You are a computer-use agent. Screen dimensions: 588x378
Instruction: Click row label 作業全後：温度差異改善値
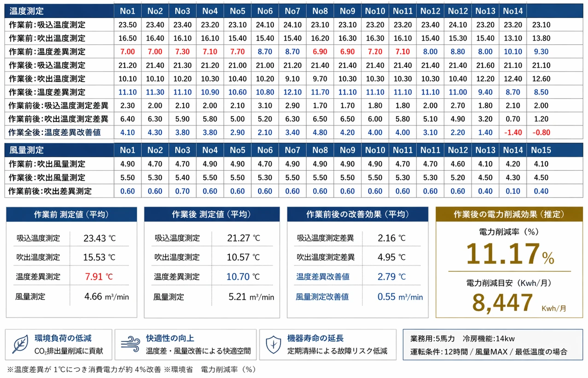tap(55, 133)
